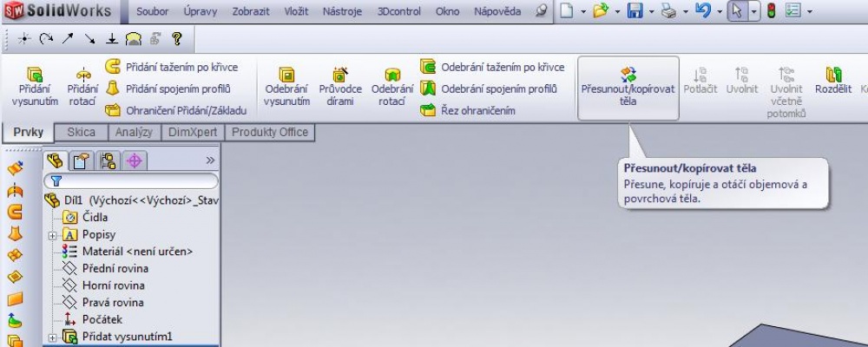Viewport: 868px width, 347px height.
Task: Expand the Přidat vysunutím1 node
Action: point(53,337)
